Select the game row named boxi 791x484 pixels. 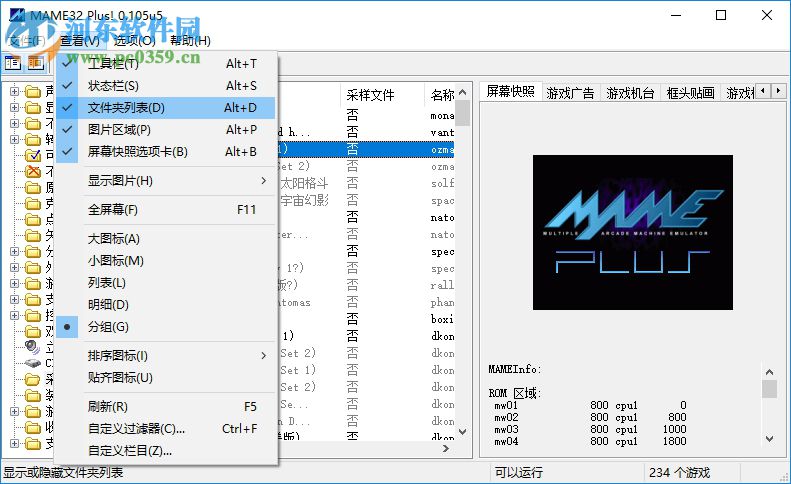pyautogui.click(x=367, y=319)
